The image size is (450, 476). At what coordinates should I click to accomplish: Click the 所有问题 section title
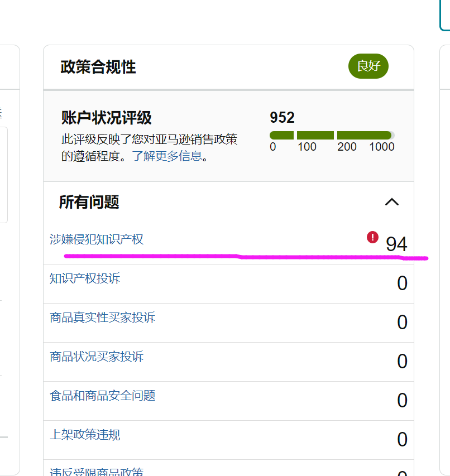tap(89, 202)
